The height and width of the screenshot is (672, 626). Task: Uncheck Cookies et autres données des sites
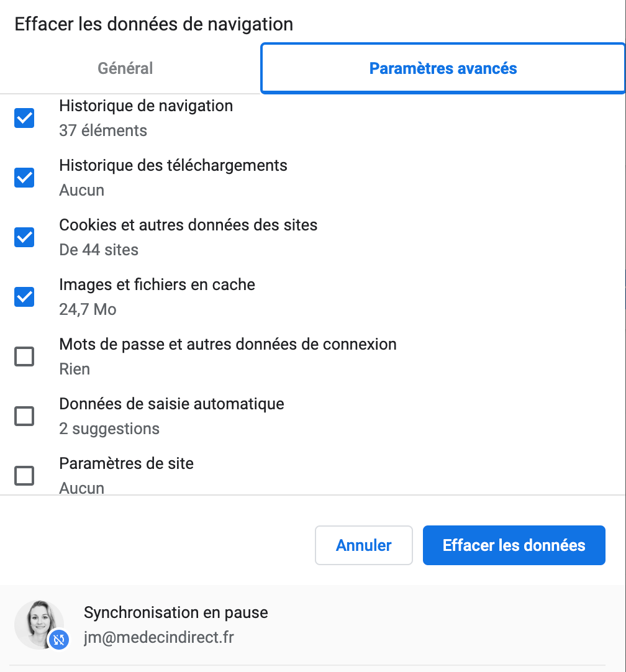pyautogui.click(x=24, y=237)
